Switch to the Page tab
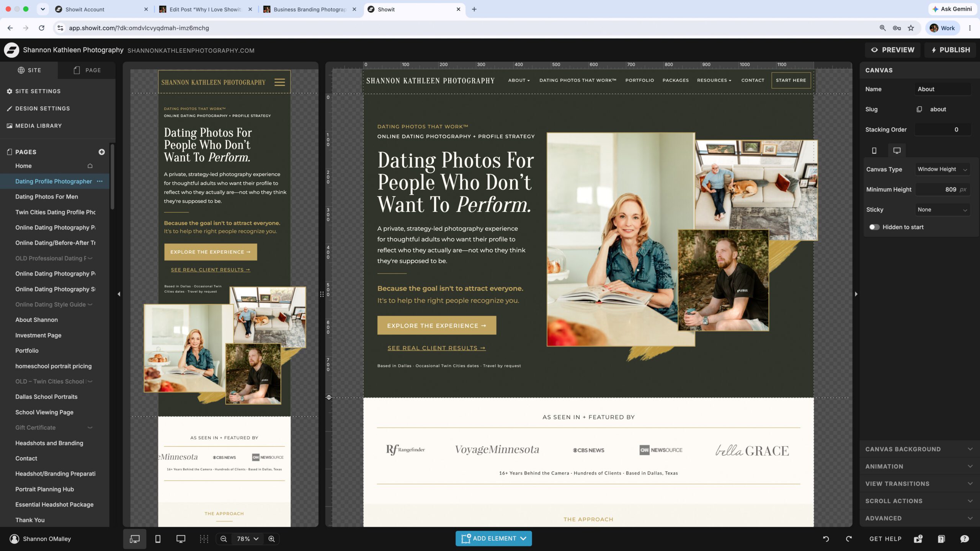980x551 pixels. click(x=87, y=70)
